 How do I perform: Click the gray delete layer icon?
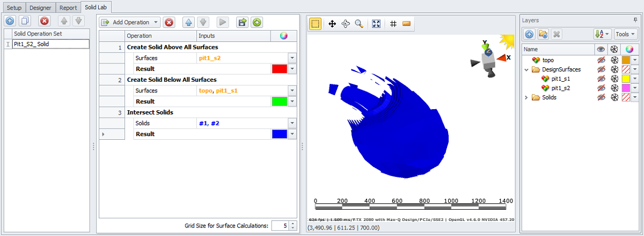[x=557, y=34]
